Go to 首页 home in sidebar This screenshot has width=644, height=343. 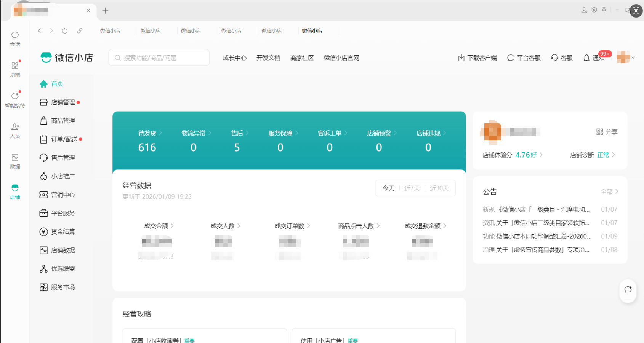(x=51, y=84)
